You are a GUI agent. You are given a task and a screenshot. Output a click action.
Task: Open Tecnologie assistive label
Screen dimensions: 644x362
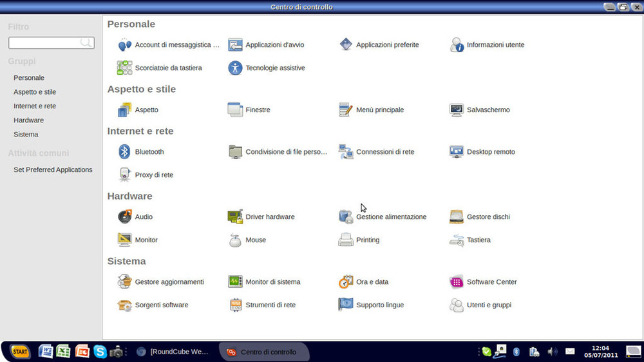[x=275, y=68]
